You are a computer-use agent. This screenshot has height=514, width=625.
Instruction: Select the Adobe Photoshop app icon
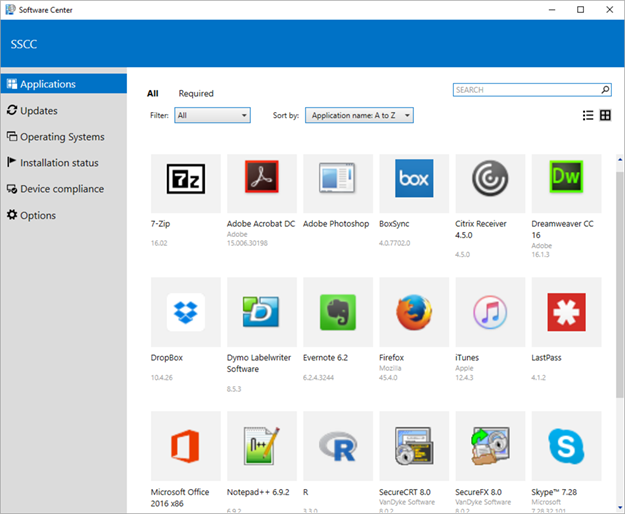[338, 178]
